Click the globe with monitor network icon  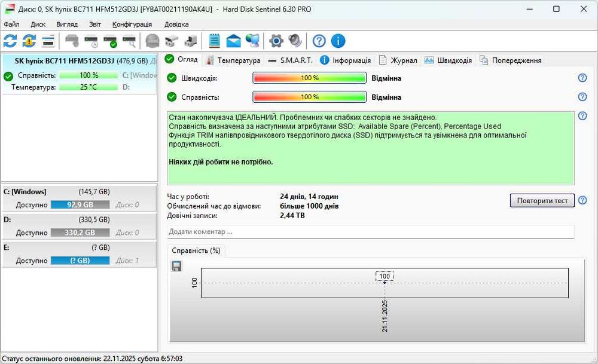click(252, 41)
